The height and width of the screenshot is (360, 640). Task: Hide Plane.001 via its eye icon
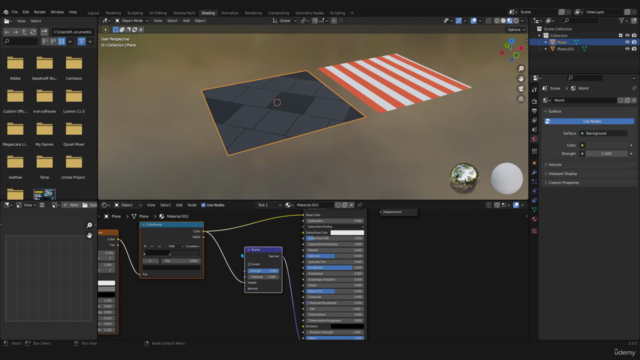point(627,49)
